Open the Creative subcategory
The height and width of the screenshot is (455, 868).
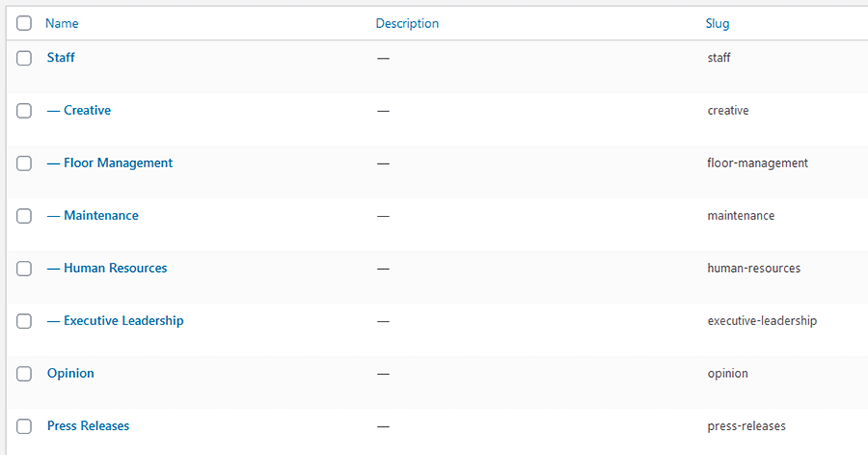pos(87,111)
